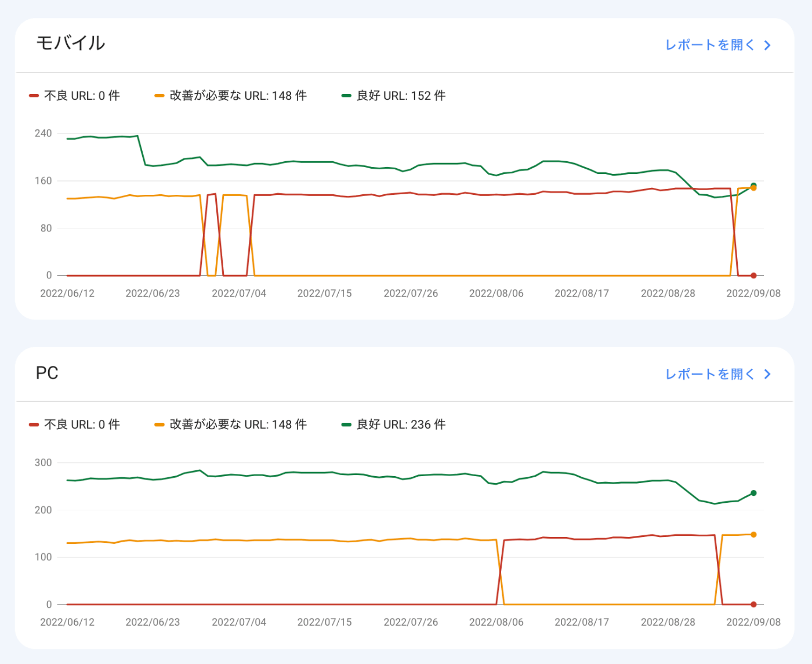This screenshot has width=812, height=664.
Task: Click 2022/06/12 date on Mobile chart axis
Action: 67,293
